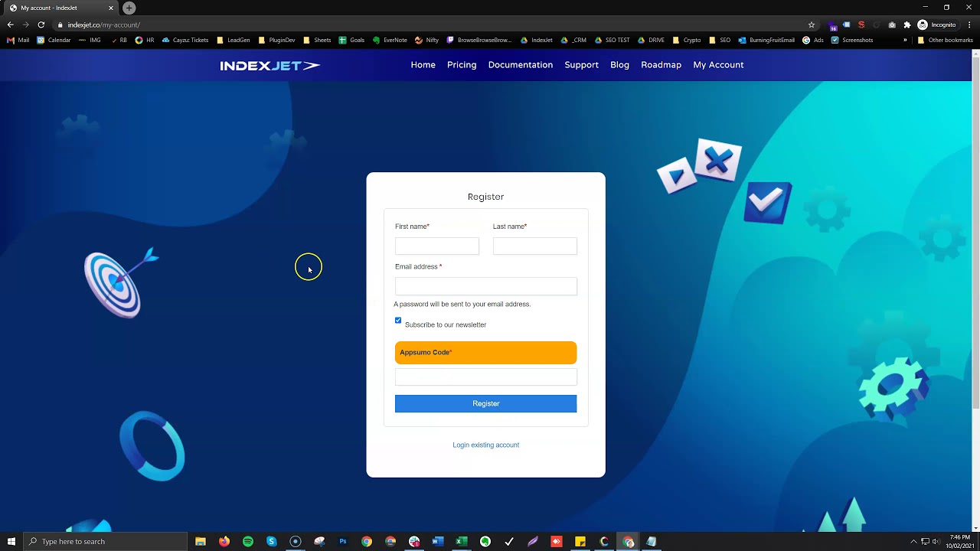Image resolution: width=980 pixels, height=551 pixels.
Task: Open the sticky notes taskbar icon
Action: tap(580, 542)
